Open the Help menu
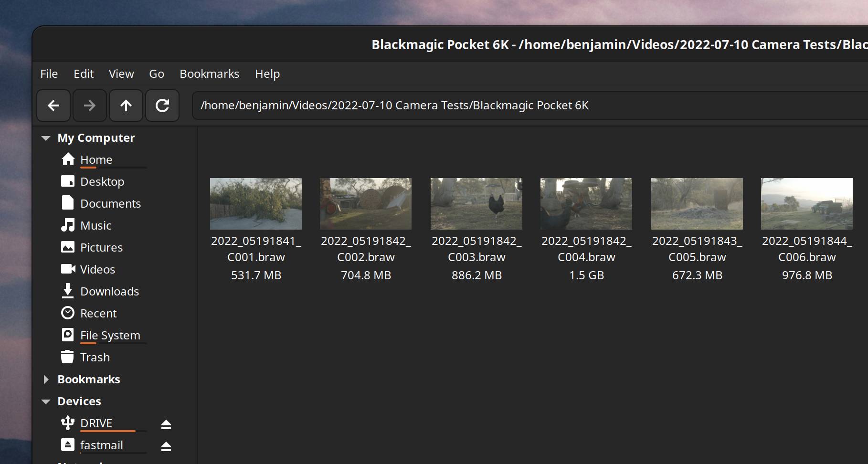 tap(267, 74)
